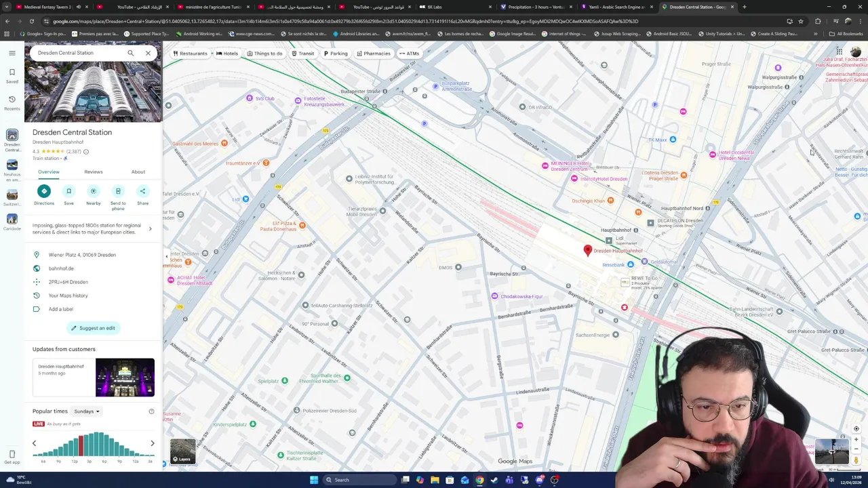Toggle the ATMs filter chip
The height and width of the screenshot is (488, 868).
coord(409,54)
